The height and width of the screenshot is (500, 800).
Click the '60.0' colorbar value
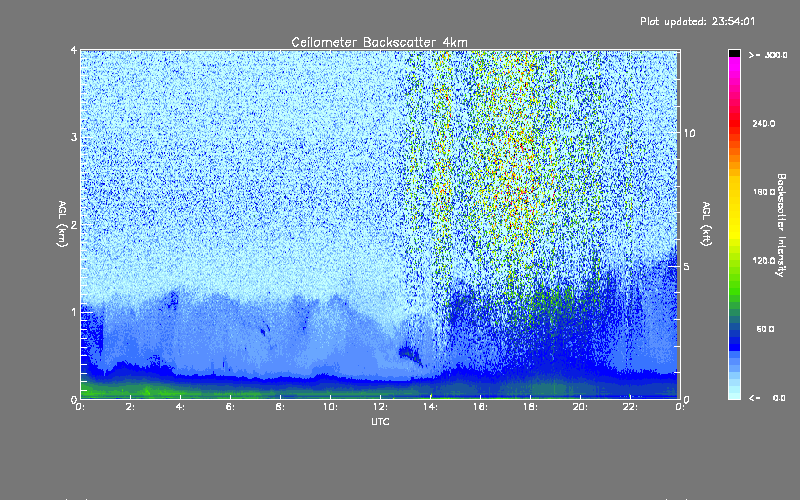pos(765,329)
